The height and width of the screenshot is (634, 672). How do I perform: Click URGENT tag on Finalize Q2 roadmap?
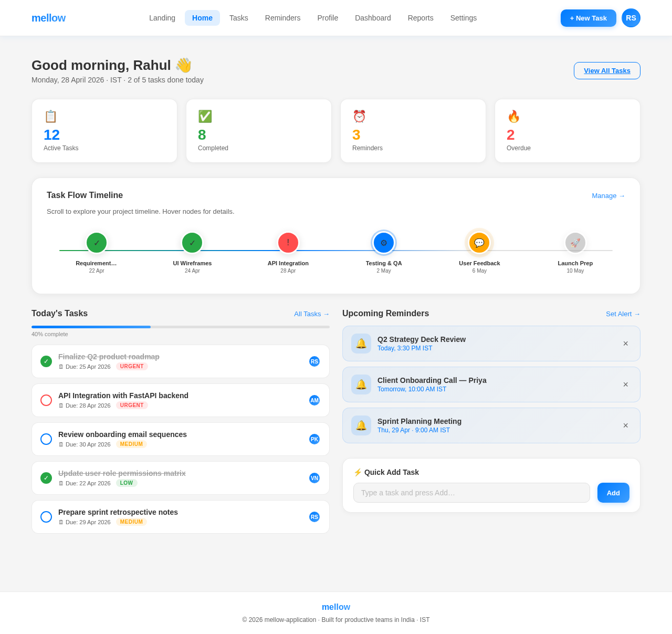pyautogui.click(x=132, y=367)
